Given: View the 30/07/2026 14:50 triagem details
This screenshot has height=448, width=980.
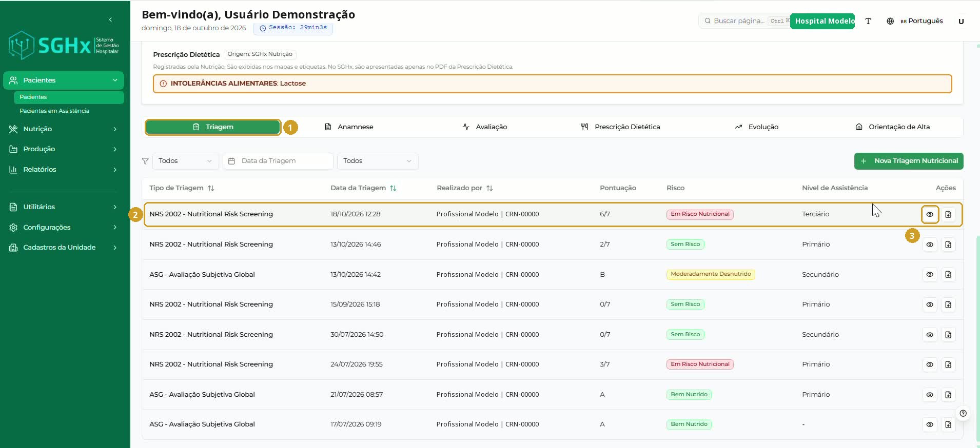Looking at the screenshot, I should (x=930, y=335).
